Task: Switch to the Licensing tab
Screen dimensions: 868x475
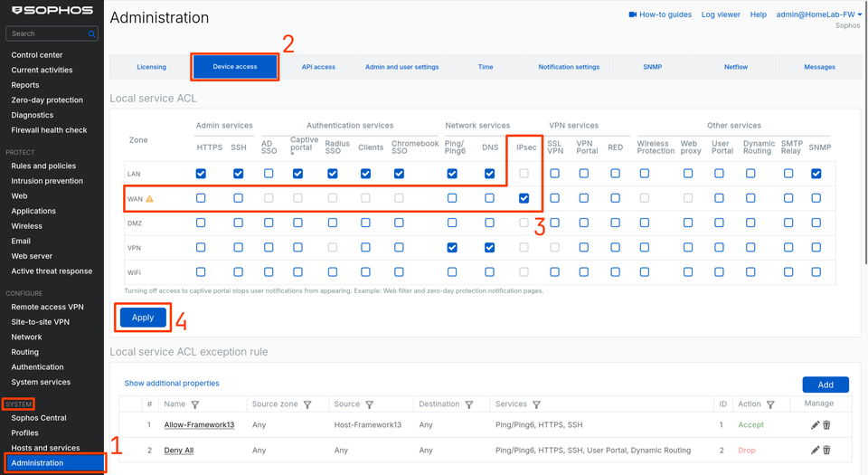Action: tap(151, 67)
